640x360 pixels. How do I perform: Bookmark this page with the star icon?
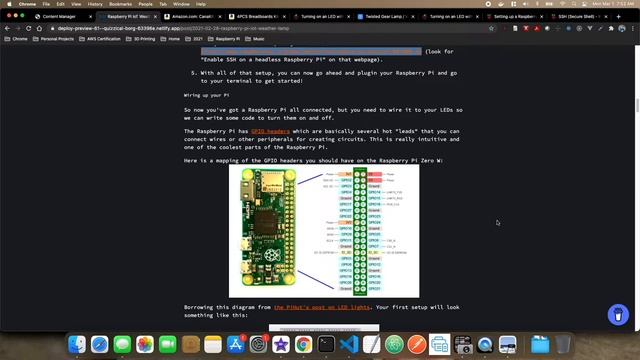pyautogui.click(x=491, y=29)
